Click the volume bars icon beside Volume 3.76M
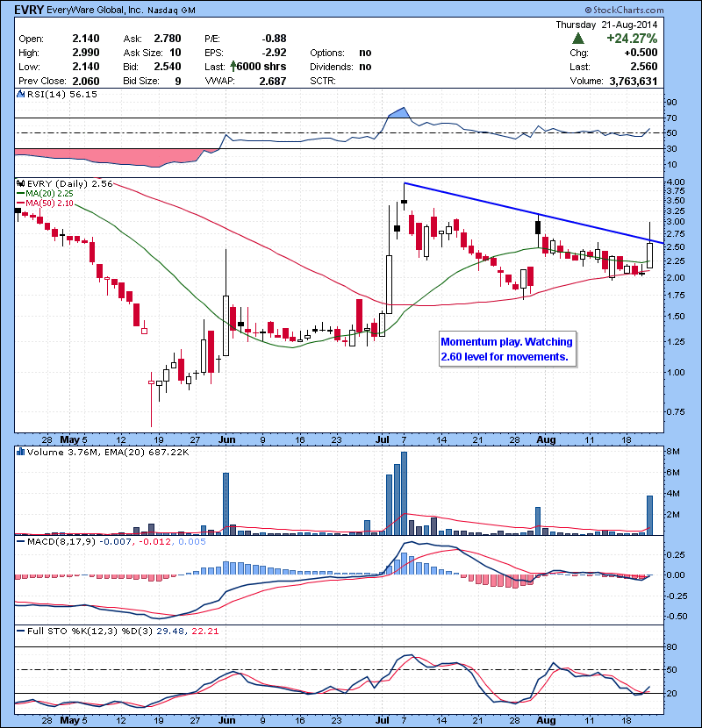 tap(20, 452)
